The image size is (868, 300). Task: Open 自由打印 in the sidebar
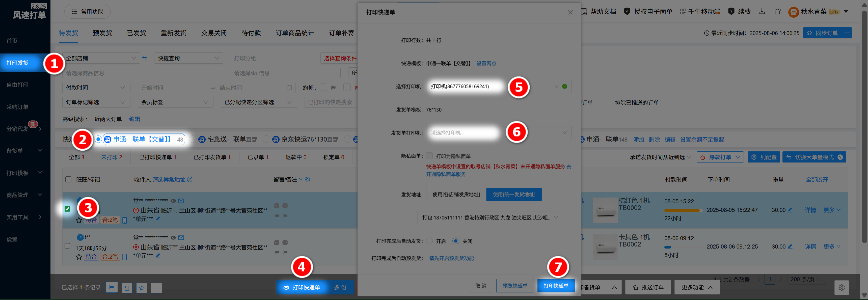coord(17,85)
